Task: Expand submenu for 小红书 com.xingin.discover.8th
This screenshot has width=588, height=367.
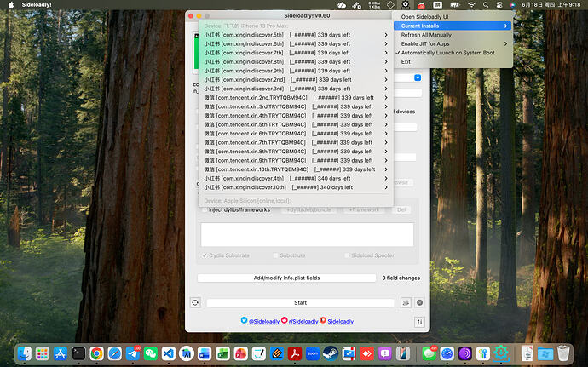Action: pyautogui.click(x=386, y=62)
